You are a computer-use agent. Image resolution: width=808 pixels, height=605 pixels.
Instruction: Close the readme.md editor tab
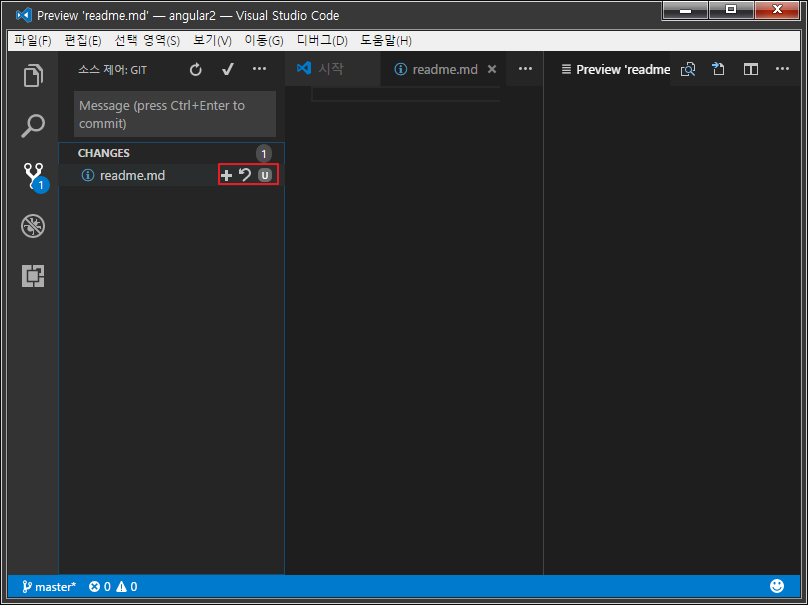point(492,70)
